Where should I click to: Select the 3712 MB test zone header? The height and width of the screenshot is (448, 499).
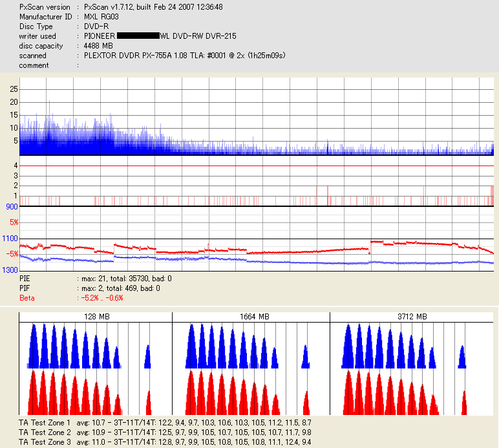pos(412,317)
